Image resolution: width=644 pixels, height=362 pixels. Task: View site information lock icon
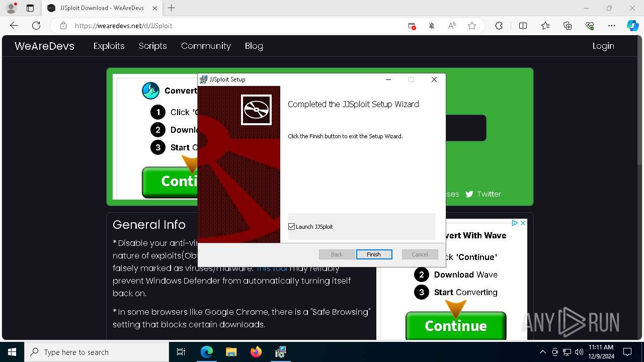(63, 26)
